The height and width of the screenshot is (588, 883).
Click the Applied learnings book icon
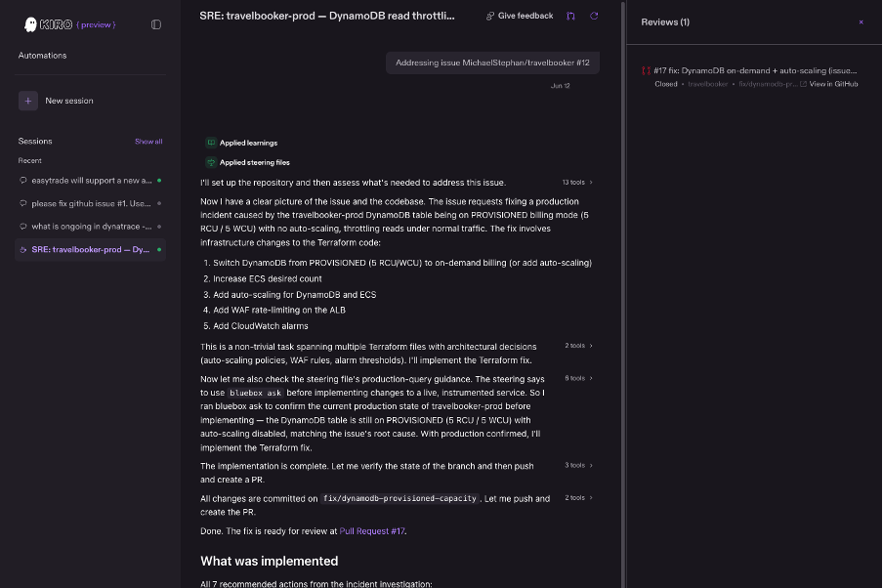211,143
